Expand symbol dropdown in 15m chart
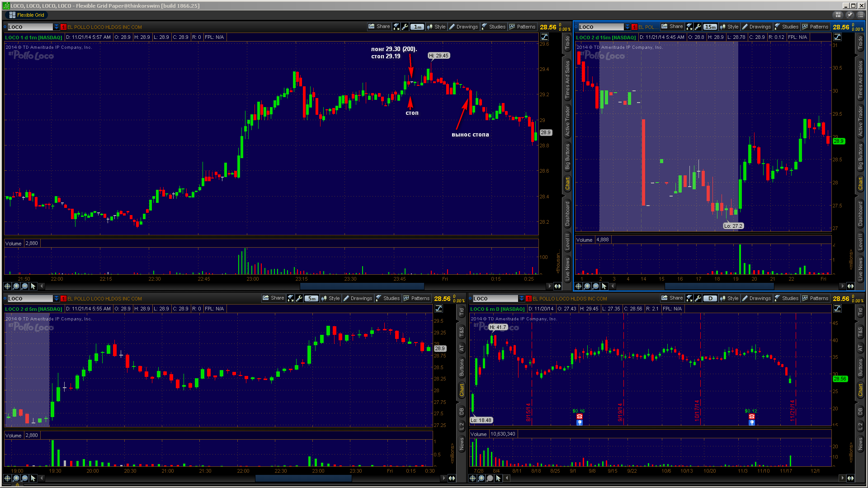 (627, 27)
